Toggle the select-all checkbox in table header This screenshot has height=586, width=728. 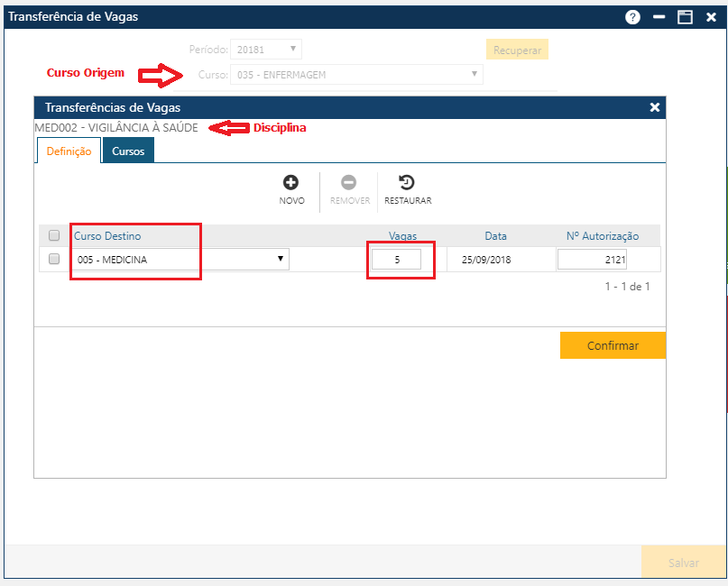click(54, 235)
